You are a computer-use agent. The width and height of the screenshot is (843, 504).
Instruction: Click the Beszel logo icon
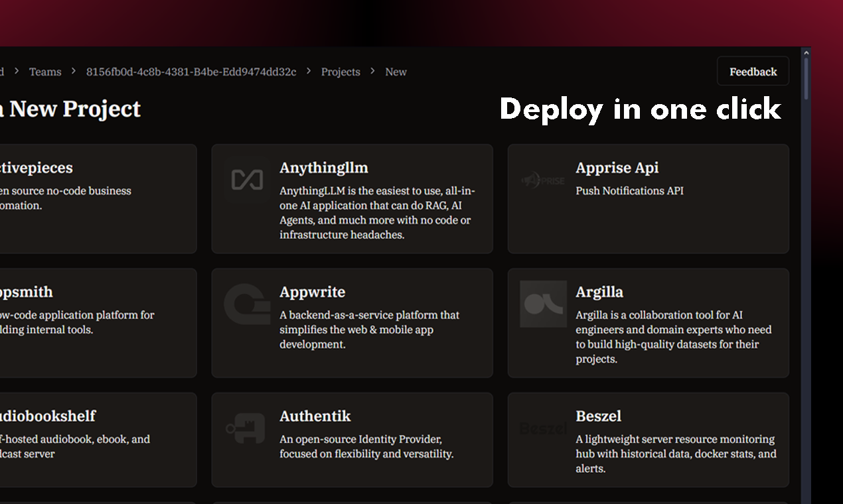543,428
